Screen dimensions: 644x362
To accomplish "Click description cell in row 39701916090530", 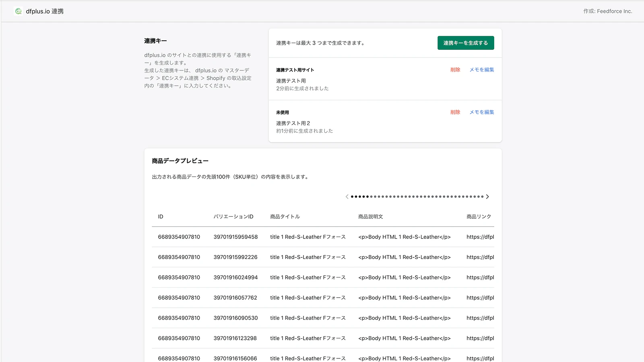I will 405,318.
